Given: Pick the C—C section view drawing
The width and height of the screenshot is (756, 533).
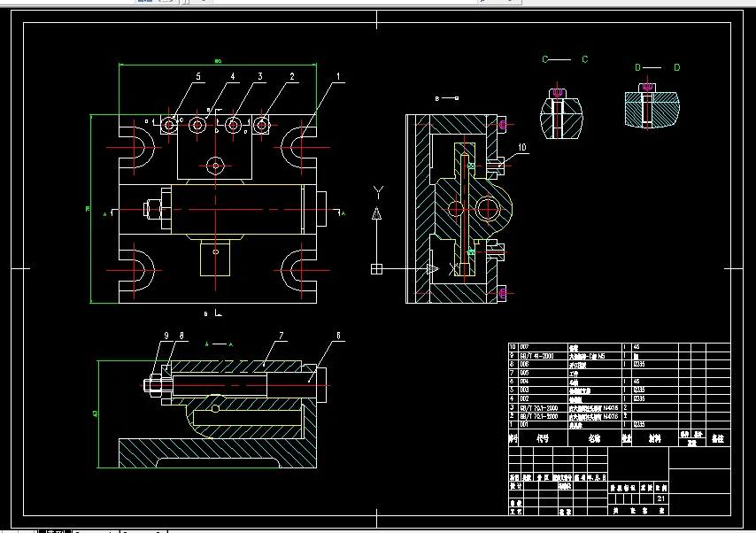Looking at the screenshot, I should pos(561,112).
